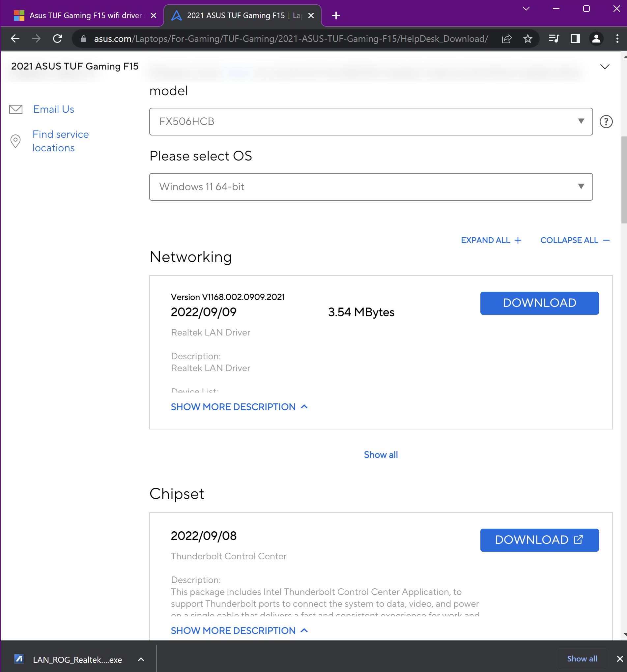Open the Windows 11 64-bit OS dropdown
The image size is (627, 672).
[x=371, y=187]
